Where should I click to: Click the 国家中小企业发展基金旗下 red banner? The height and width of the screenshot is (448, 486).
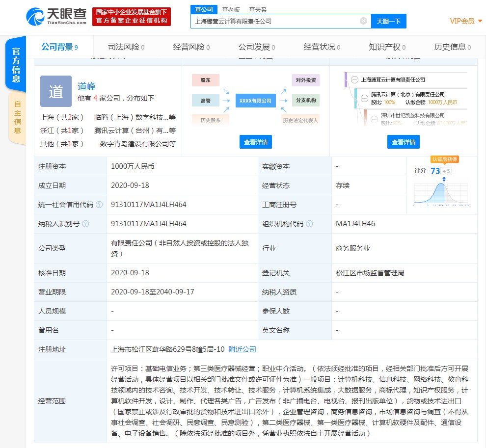pyautogui.click(x=132, y=16)
